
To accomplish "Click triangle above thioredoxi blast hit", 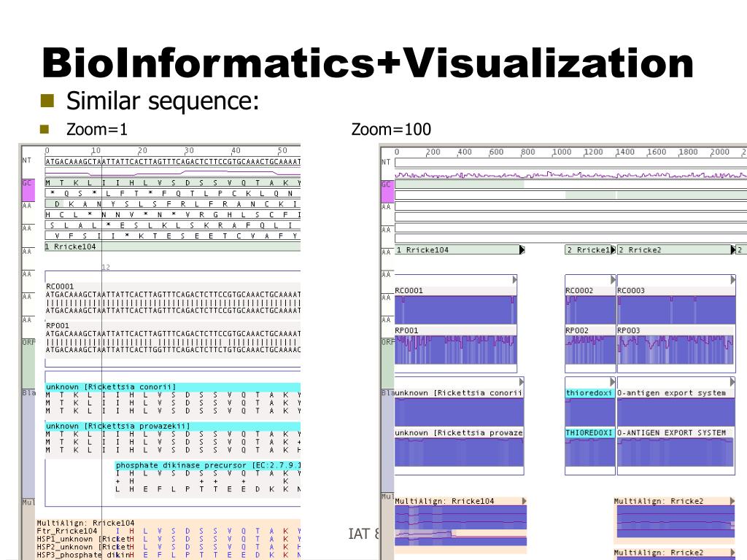I will pyautogui.click(x=611, y=382).
